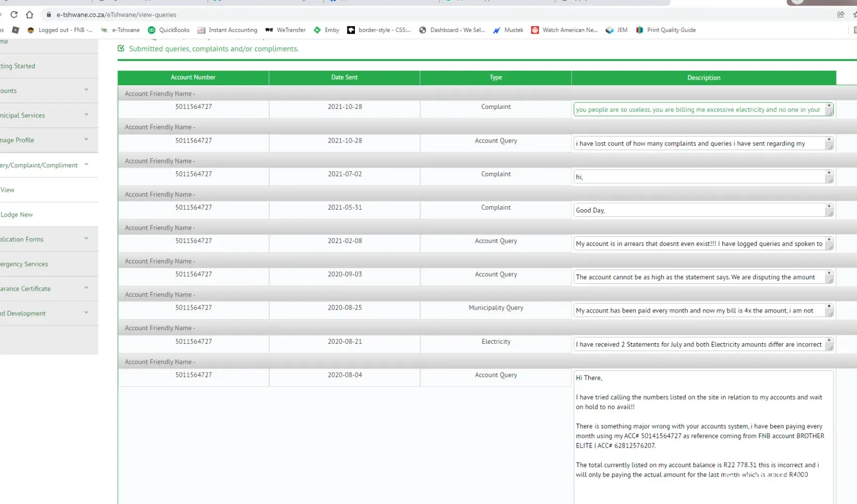Open the Emby bookmark

326,30
